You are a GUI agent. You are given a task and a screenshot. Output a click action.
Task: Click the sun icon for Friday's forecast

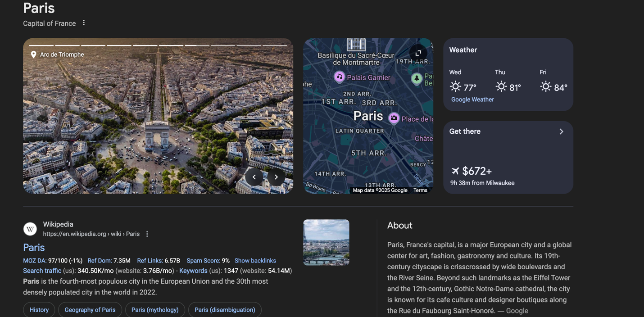(x=545, y=86)
